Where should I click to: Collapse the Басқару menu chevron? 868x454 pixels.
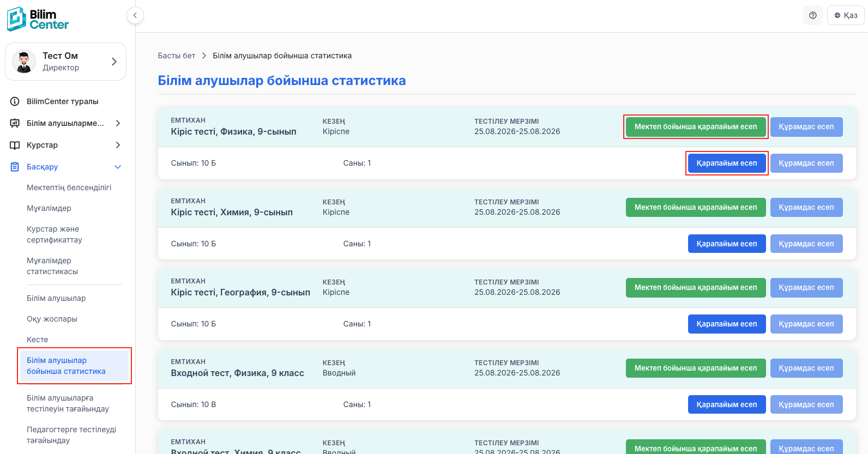[x=118, y=167]
